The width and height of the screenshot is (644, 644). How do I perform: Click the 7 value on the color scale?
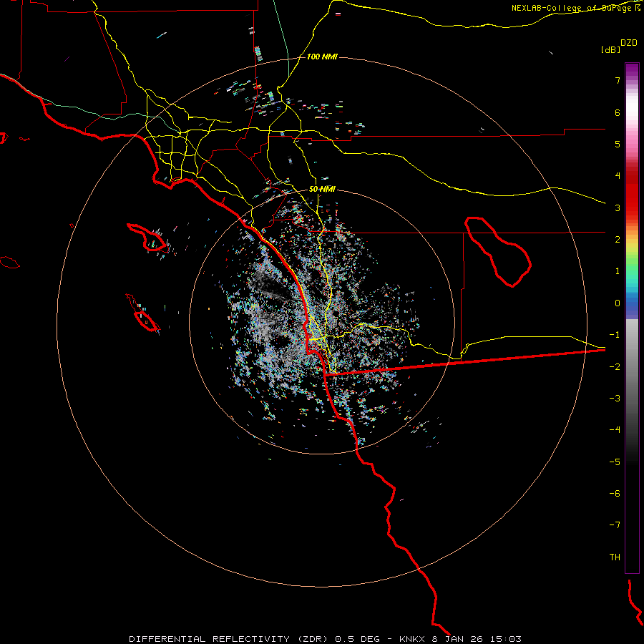point(618,80)
